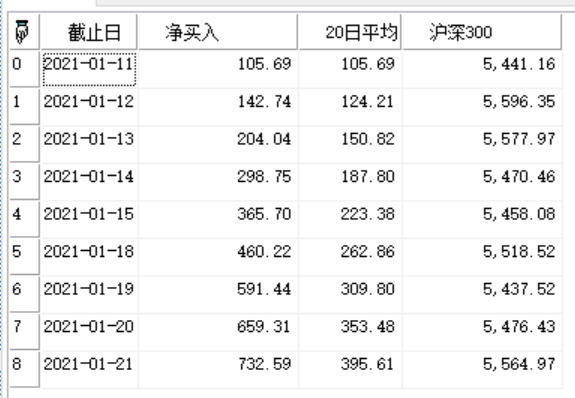Select row header 7
This screenshot has width=575, height=398.
24,331
